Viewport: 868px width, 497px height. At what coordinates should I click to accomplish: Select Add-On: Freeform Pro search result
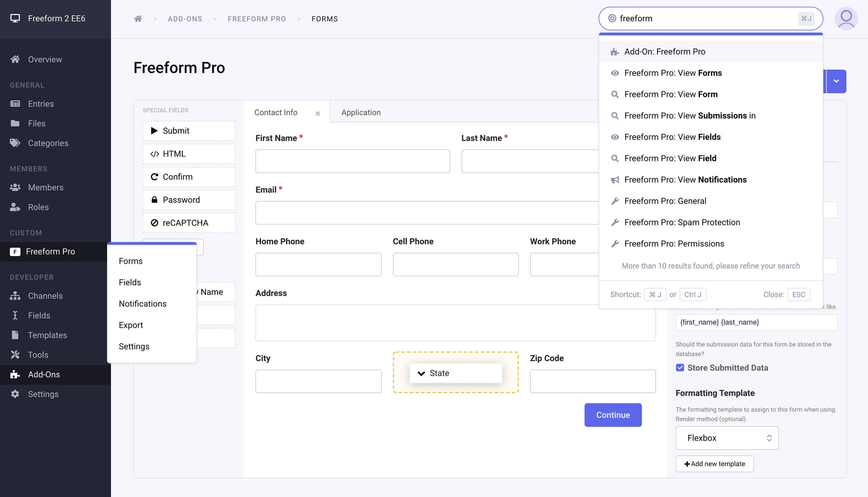tap(711, 52)
